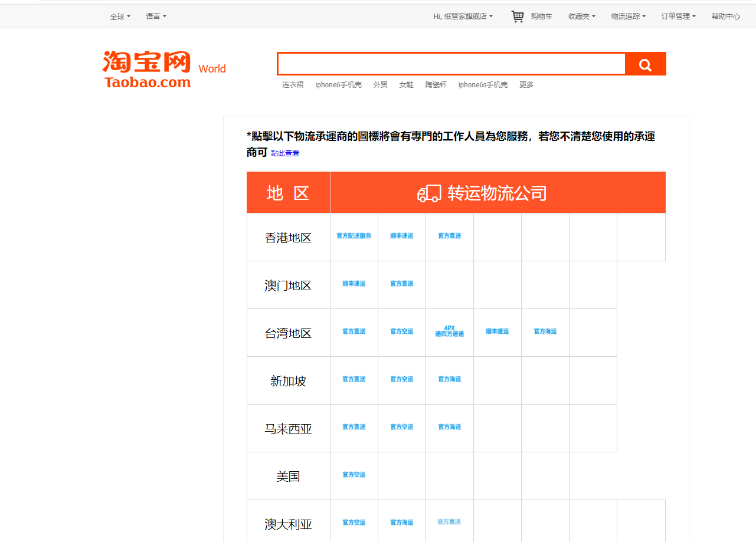Screen dimensions: 756x542
Task: Choose 官方海运 in the 新加坡 row
Action: pos(450,379)
